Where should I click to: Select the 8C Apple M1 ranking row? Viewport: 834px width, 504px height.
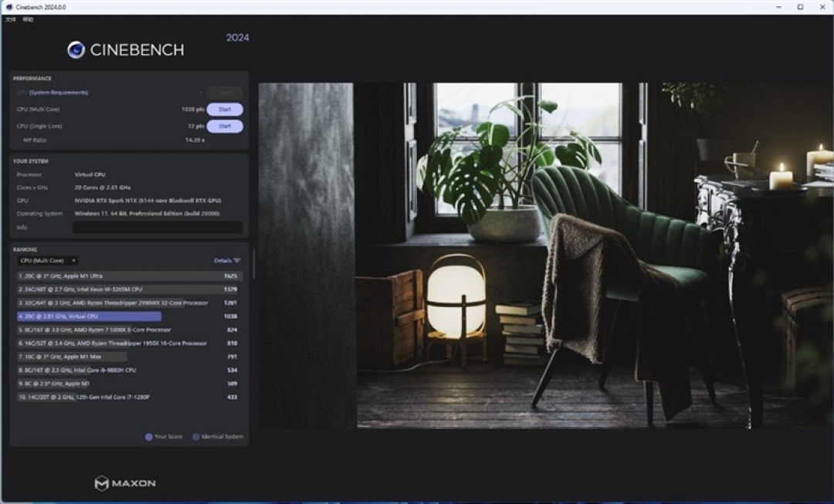point(130,384)
